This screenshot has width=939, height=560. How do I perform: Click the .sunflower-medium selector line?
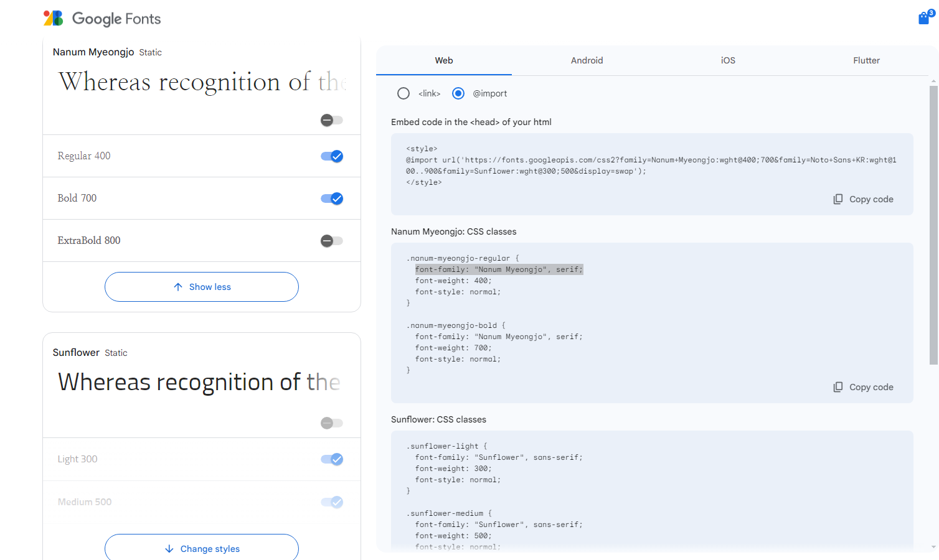click(x=449, y=513)
